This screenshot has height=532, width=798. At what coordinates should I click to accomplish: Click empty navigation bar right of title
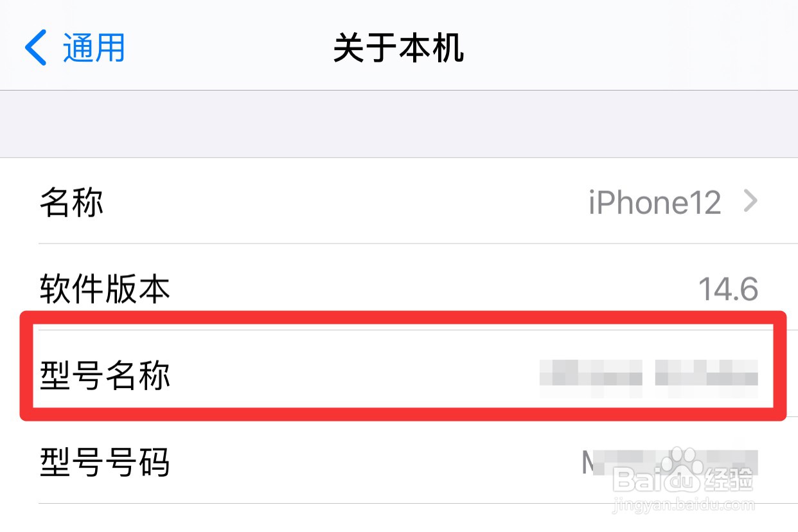(x=630, y=48)
